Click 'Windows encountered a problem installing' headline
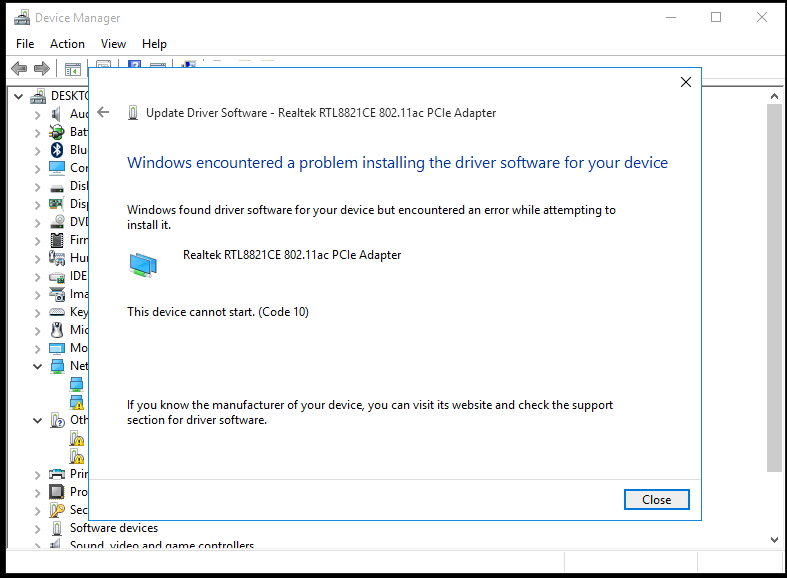 (398, 163)
